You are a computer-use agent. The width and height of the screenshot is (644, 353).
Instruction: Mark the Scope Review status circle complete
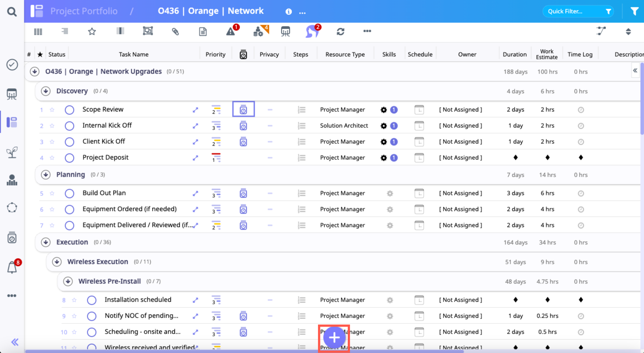(x=69, y=110)
